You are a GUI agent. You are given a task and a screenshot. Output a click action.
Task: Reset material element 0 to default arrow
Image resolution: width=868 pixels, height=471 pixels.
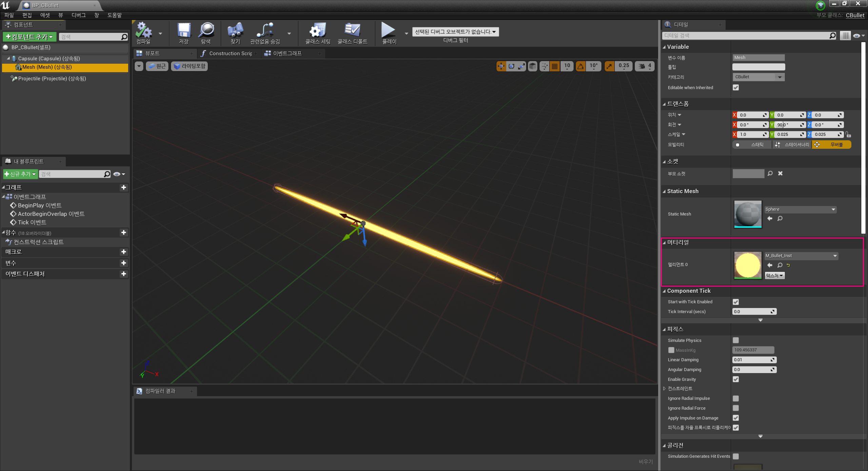click(x=788, y=265)
